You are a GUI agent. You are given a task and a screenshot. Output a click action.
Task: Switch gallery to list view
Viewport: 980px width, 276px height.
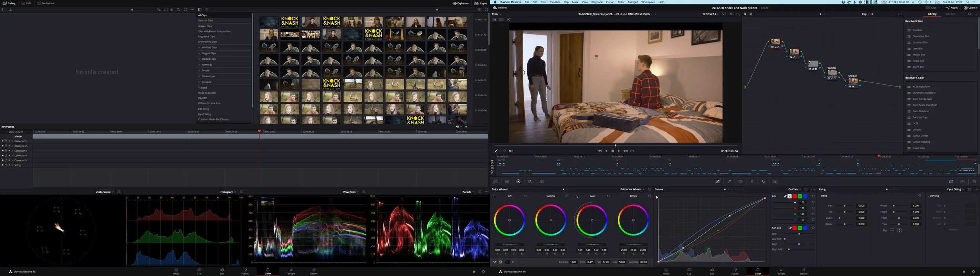[x=171, y=9]
